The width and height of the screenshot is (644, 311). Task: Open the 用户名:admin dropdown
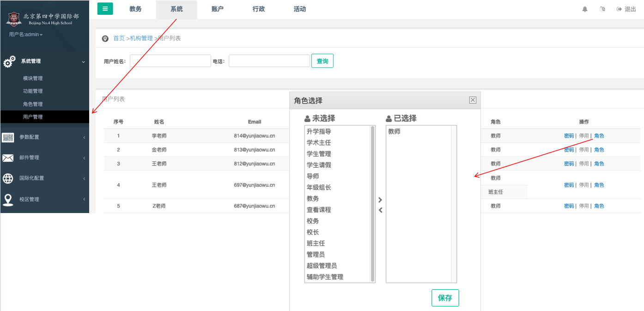(x=26, y=35)
